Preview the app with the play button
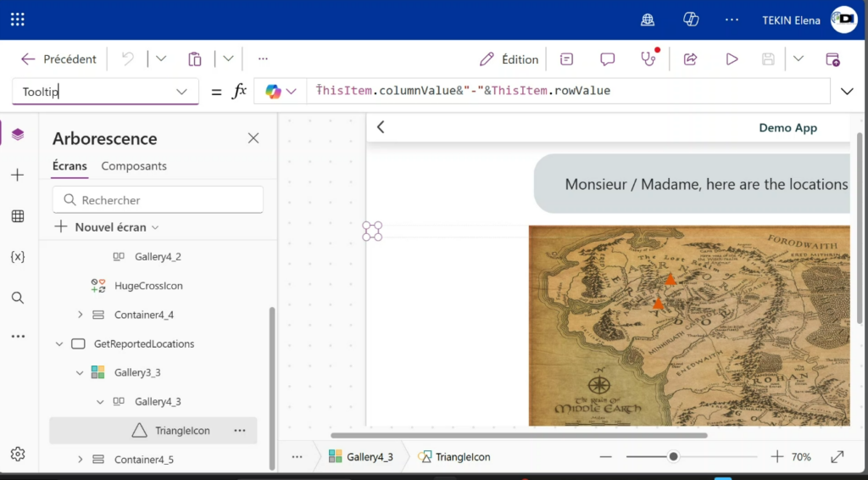Screen dimensions: 868x480 732,59
